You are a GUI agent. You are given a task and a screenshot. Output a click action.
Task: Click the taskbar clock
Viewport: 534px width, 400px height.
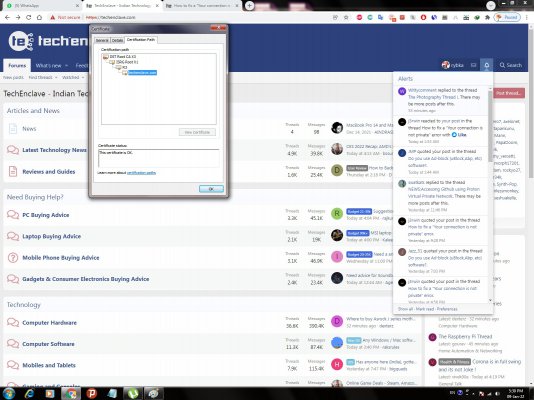coord(516,394)
